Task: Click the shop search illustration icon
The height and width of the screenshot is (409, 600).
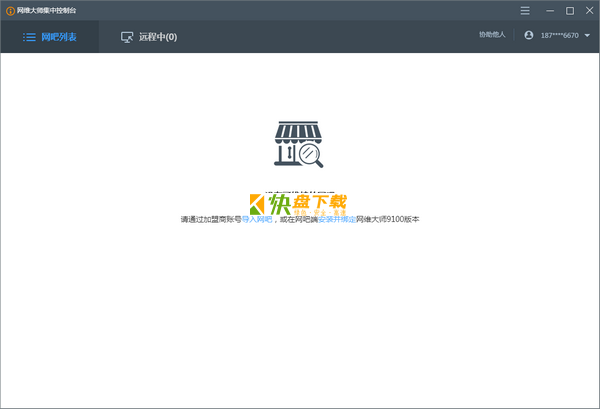Action: 298,144
